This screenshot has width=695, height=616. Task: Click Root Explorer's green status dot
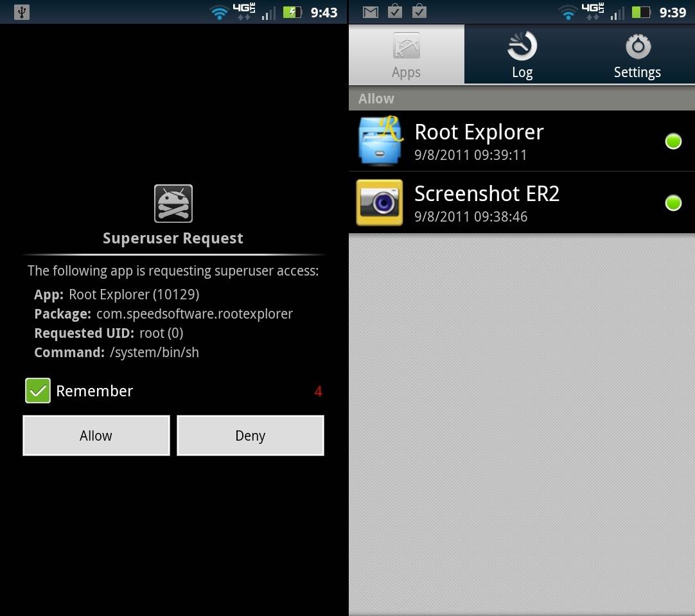pos(673,141)
